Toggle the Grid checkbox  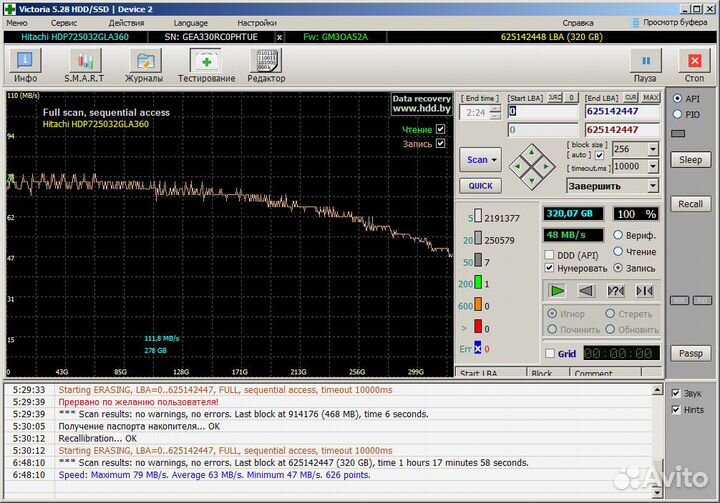click(x=550, y=353)
